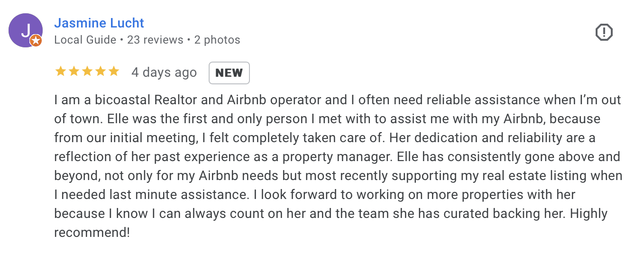Screen dimensions: 644x253
Task: Click the Local Guide label
Action: [x=85, y=40]
